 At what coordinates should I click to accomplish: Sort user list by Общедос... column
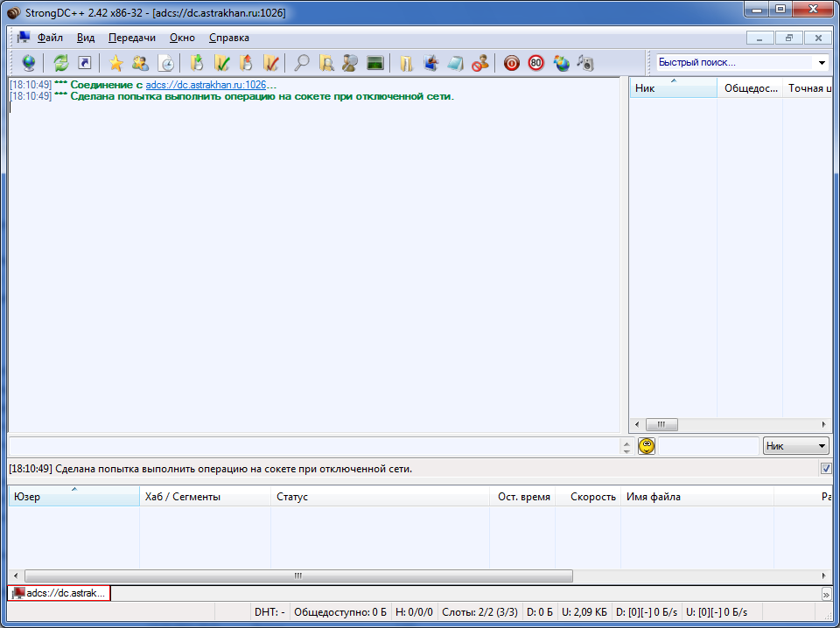coord(750,87)
